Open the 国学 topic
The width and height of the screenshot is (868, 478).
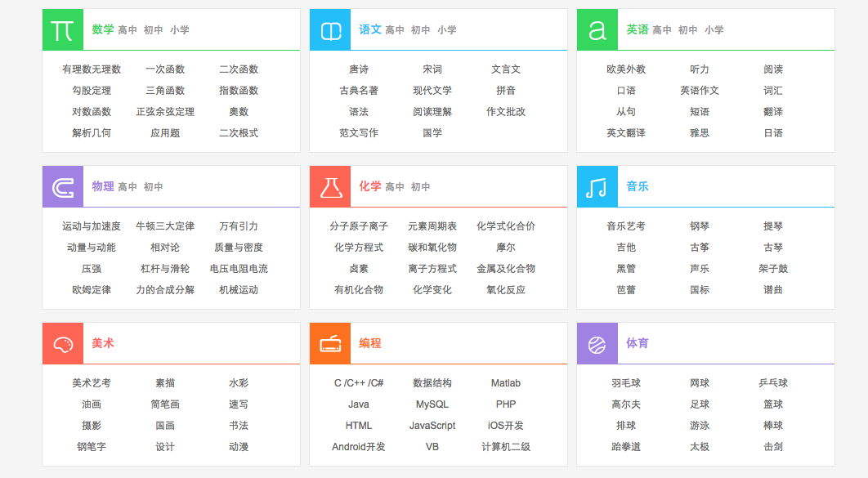[432, 132]
